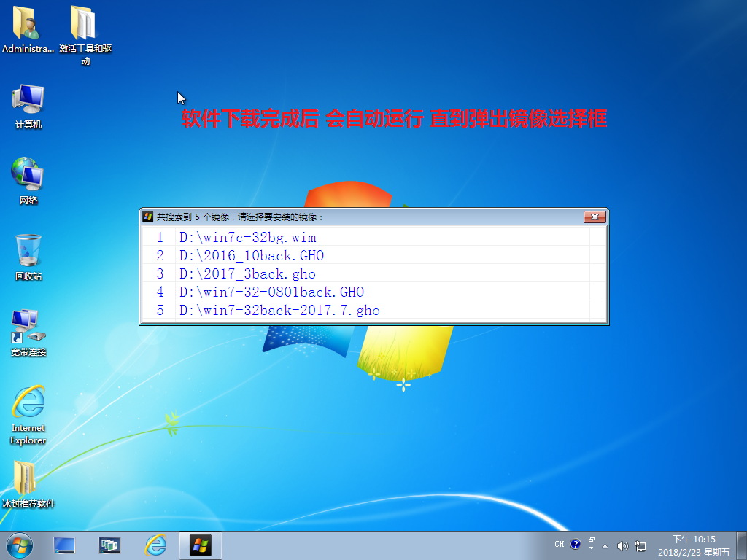Screen dimensions: 747x560
Task: Click row number 2 in image list
Action: click(160, 255)
